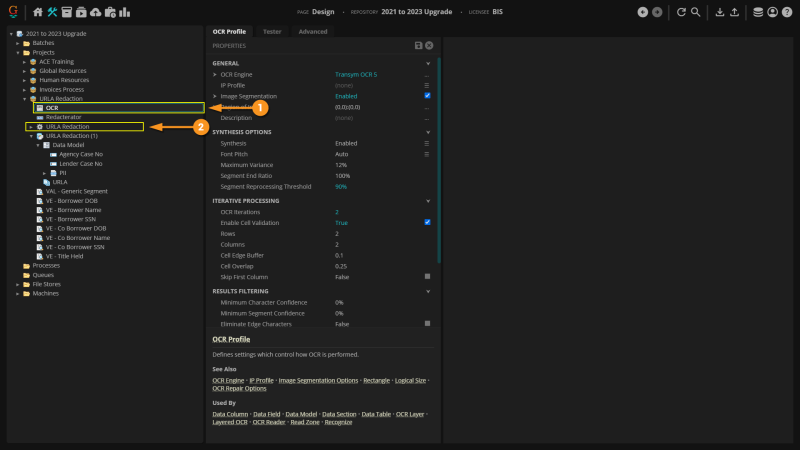Open the Jobs briefcase-clock page icon

pos(110,12)
